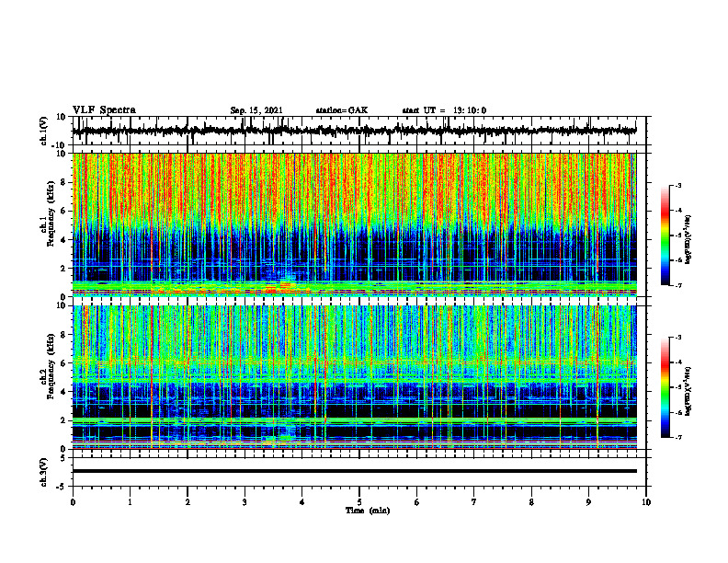Click the ch.1 spectrogram panel
The height and width of the screenshot is (563, 728).
354,224
